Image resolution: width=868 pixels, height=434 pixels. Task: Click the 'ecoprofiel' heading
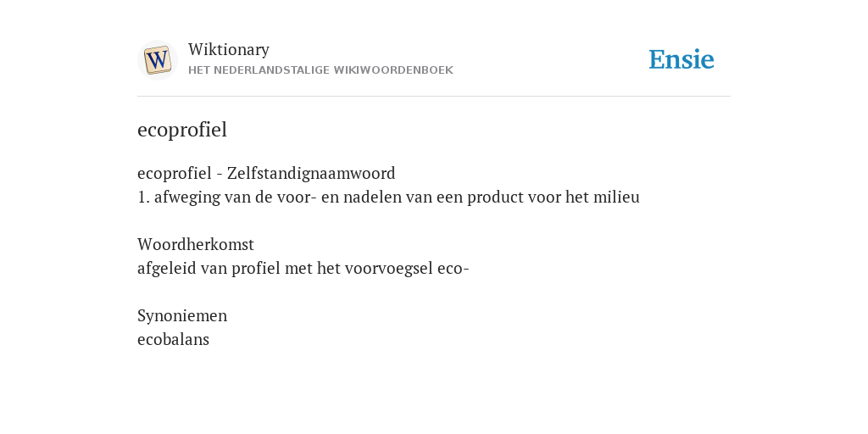[x=182, y=130]
